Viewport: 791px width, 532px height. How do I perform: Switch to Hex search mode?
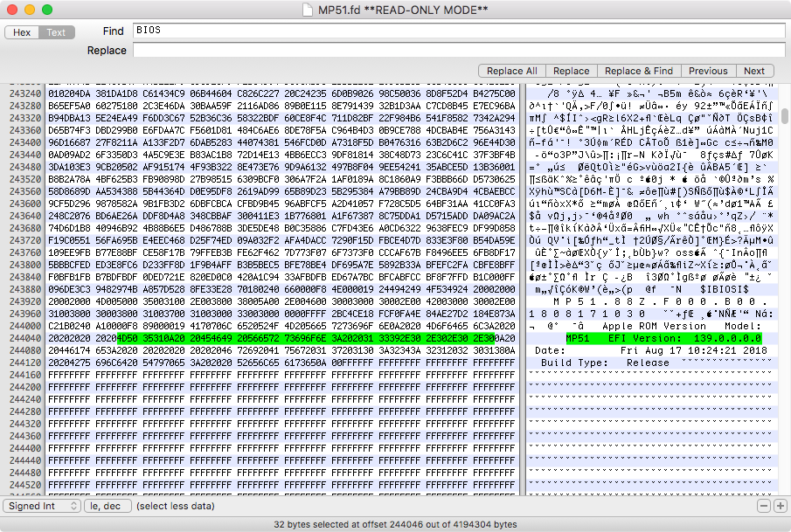[x=22, y=32]
